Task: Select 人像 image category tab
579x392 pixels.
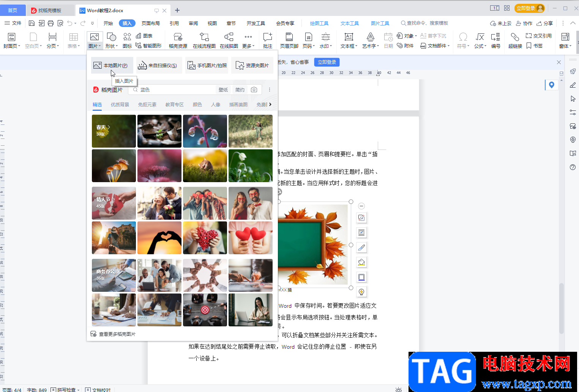Action: (216, 104)
